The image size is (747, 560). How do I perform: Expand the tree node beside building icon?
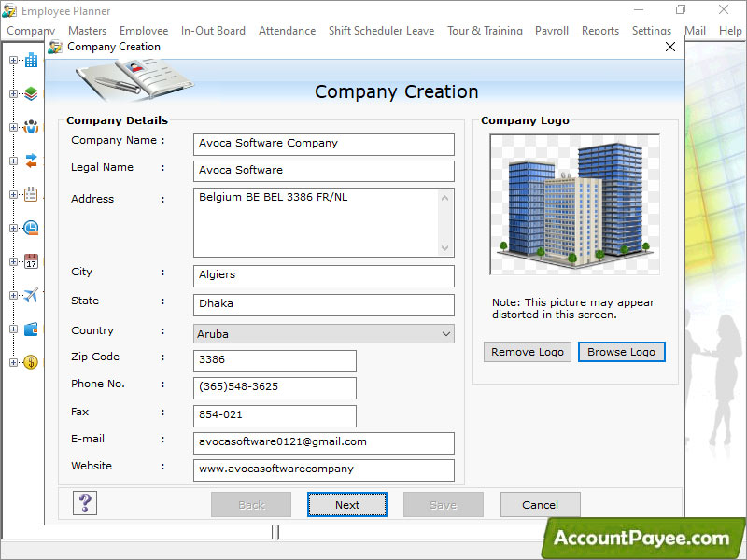pos(13,60)
